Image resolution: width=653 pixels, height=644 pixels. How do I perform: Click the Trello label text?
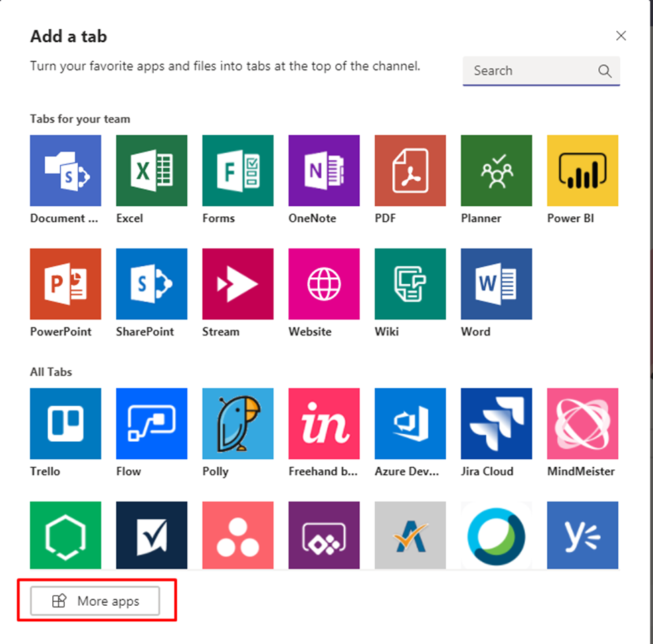tap(45, 471)
